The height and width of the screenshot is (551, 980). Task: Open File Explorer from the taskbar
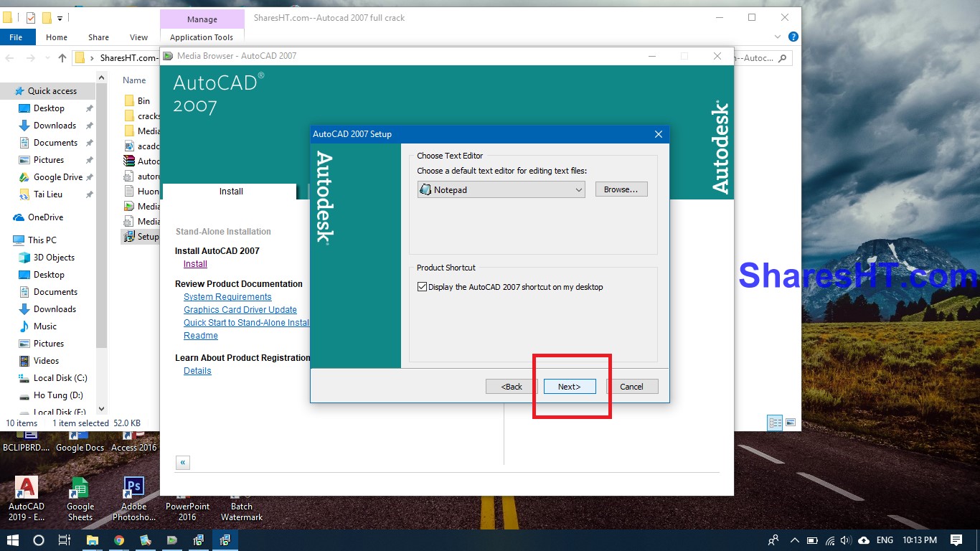(93, 540)
